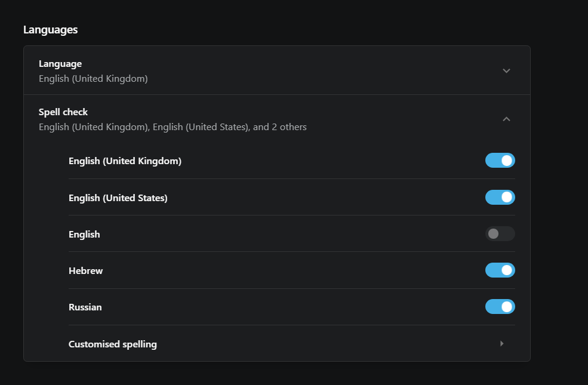Select English (United Kingdom) label in spell check list

(x=125, y=161)
